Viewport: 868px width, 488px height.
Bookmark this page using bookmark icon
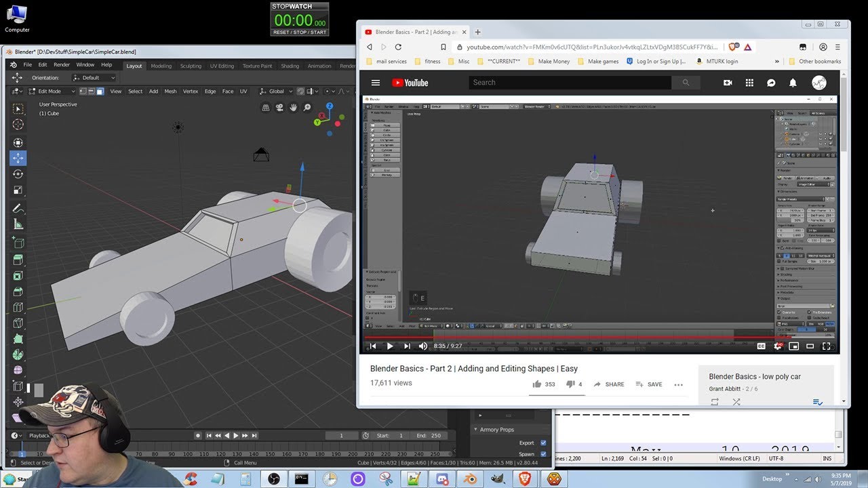(x=443, y=47)
